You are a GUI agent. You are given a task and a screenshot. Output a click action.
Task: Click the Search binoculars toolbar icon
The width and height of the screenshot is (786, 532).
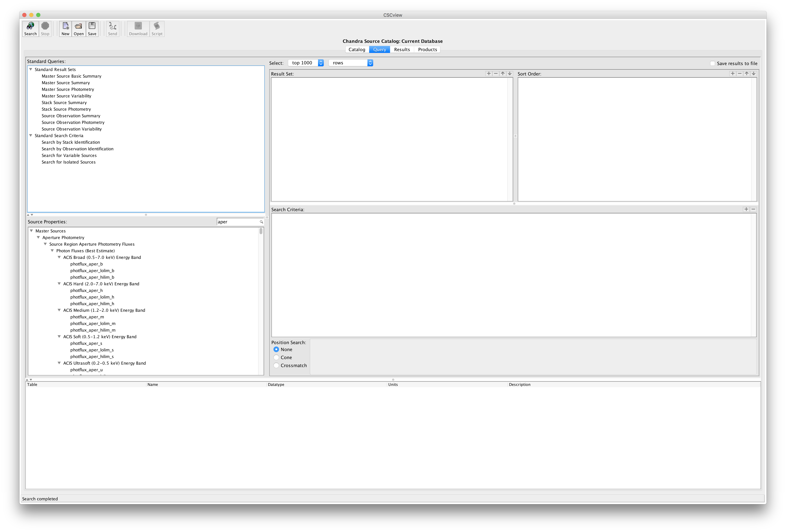pyautogui.click(x=30, y=28)
